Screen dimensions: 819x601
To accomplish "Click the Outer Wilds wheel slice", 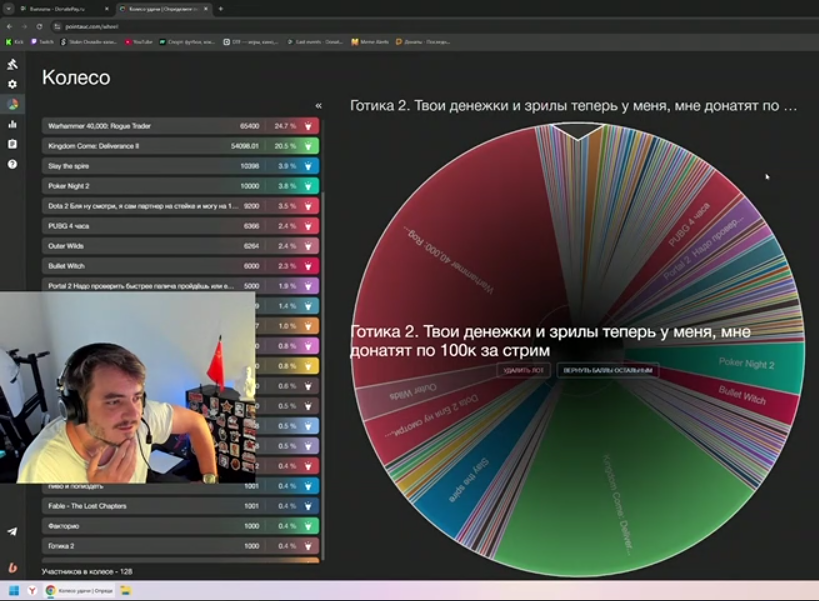I will (x=413, y=393).
